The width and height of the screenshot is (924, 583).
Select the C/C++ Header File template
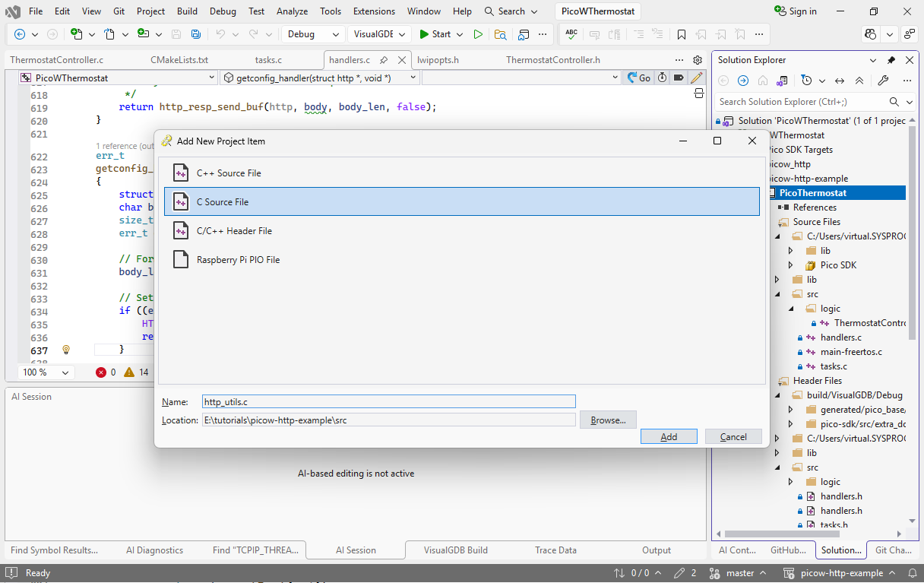click(233, 231)
